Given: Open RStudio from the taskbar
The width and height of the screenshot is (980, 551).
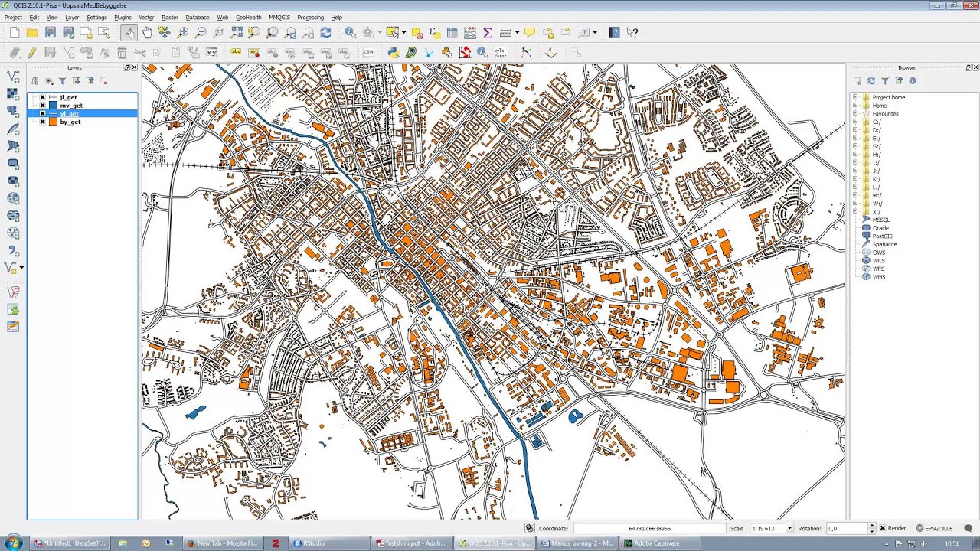Looking at the screenshot, I should [328, 543].
